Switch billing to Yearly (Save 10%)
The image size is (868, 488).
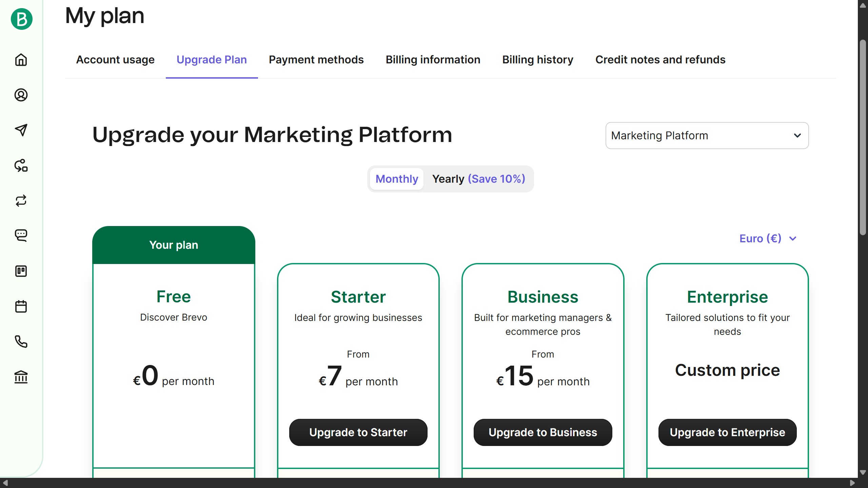point(478,179)
